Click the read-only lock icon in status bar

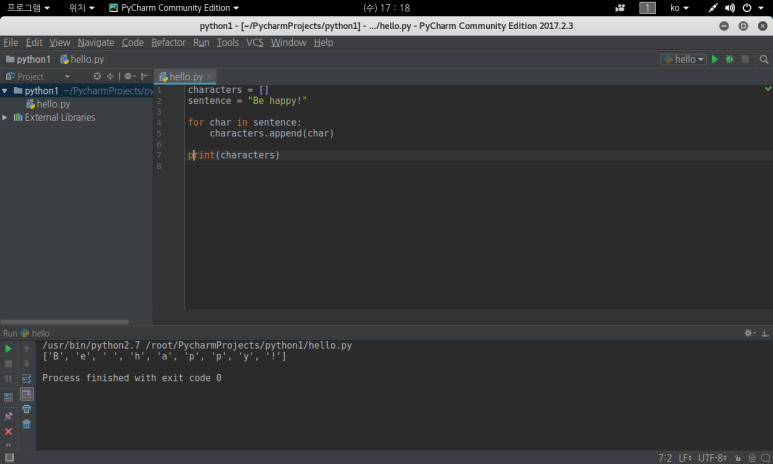(x=738, y=458)
